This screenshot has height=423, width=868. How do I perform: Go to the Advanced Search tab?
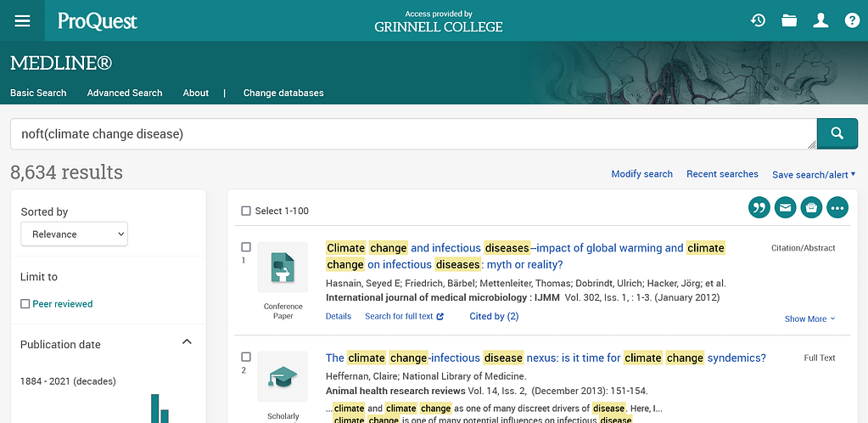pos(124,93)
